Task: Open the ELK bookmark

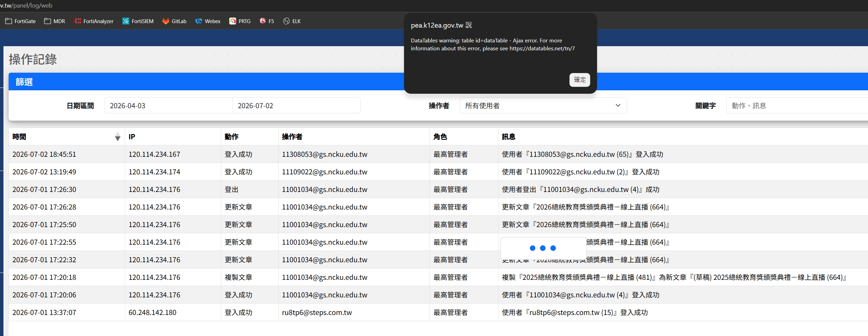Action: point(292,21)
